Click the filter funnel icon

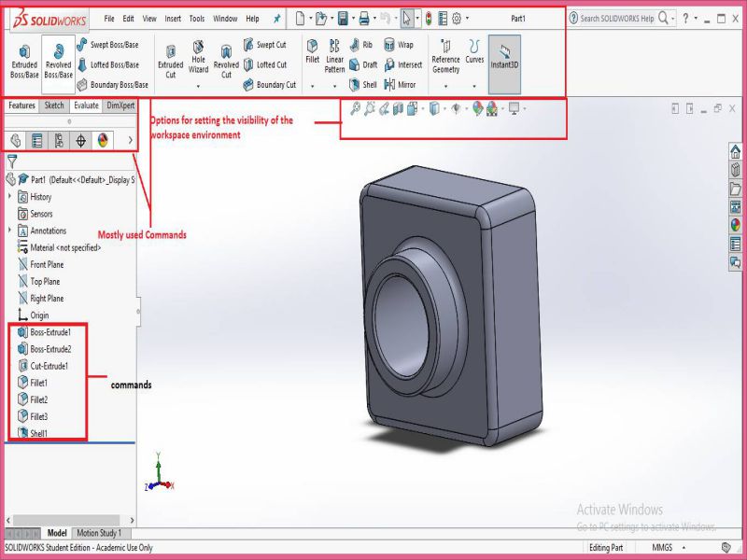[12, 161]
